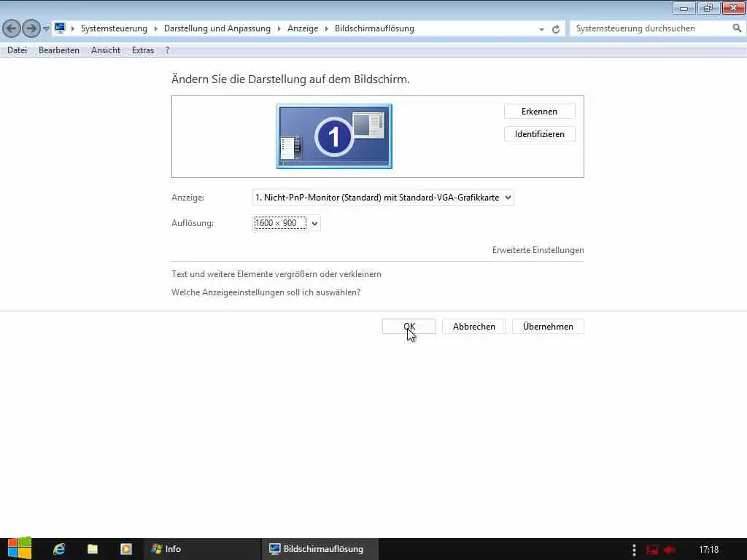Expand arrow after Systemsteuerung breadcrumb
747x560 pixels.
[x=156, y=28]
